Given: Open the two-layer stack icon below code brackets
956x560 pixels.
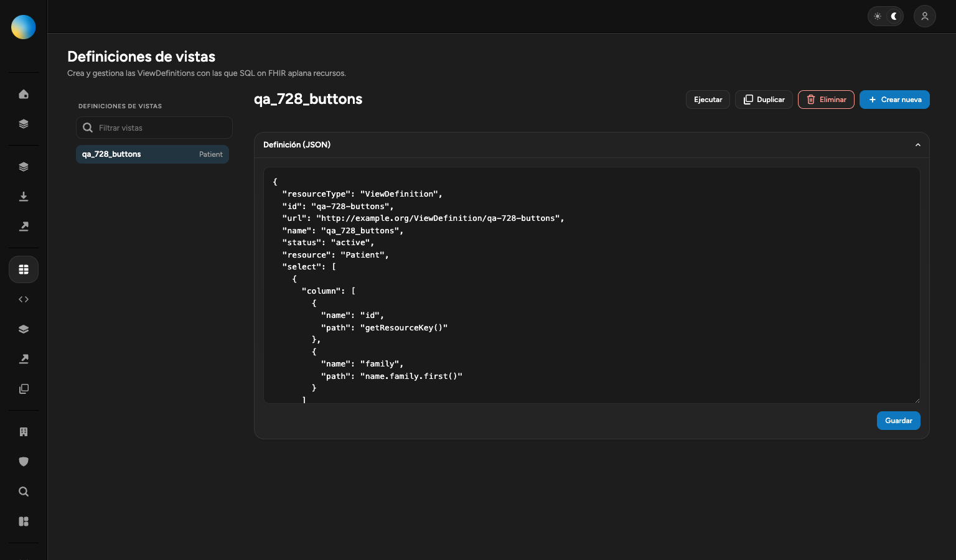Looking at the screenshot, I should 24,329.
